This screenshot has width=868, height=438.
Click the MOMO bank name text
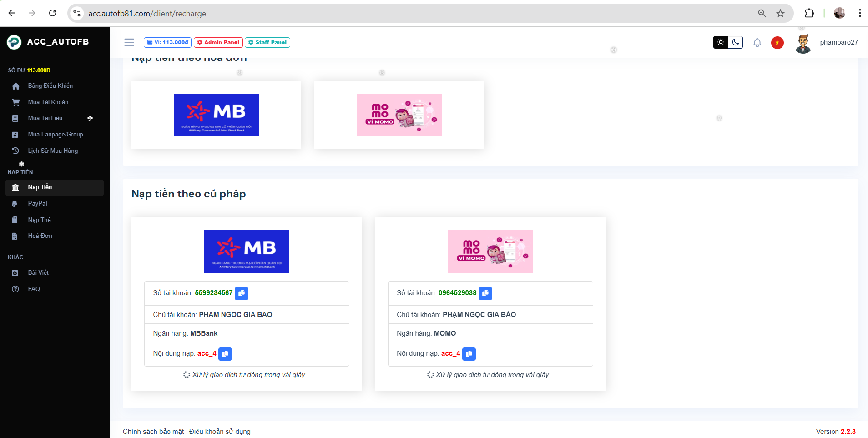point(445,333)
